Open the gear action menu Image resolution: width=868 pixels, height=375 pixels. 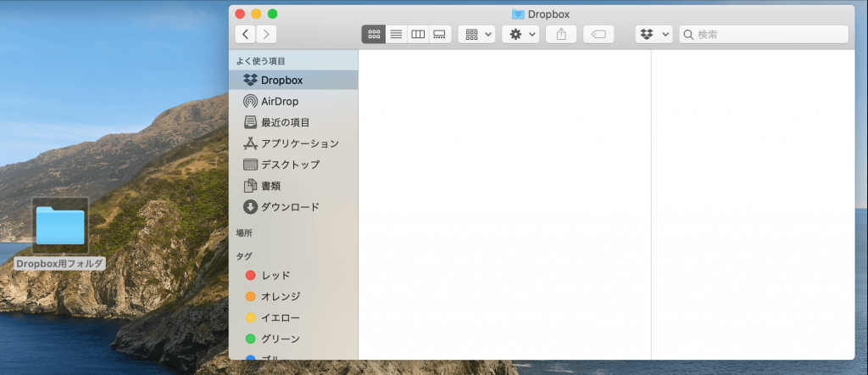pyautogui.click(x=520, y=34)
